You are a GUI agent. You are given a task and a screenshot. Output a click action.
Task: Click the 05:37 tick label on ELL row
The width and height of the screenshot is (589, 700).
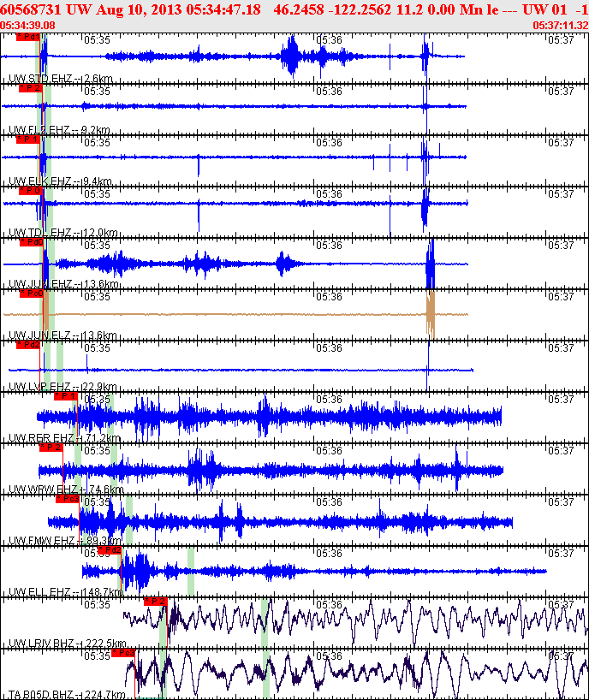tap(561, 554)
